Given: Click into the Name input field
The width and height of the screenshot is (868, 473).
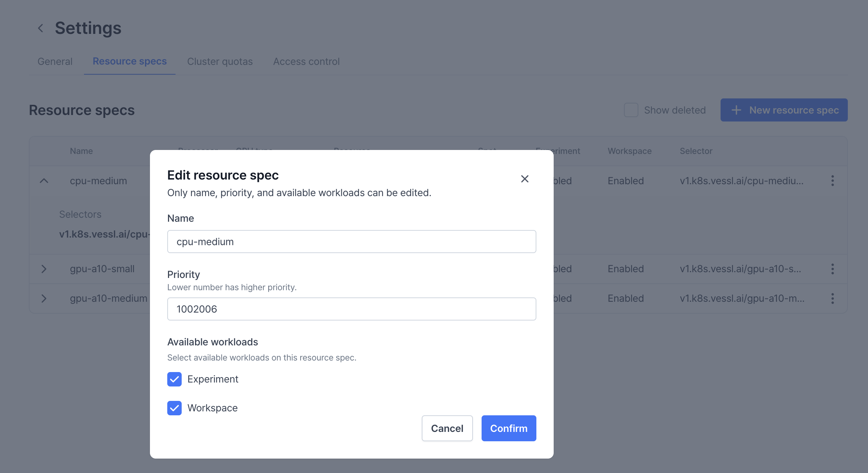Looking at the screenshot, I should (351, 242).
